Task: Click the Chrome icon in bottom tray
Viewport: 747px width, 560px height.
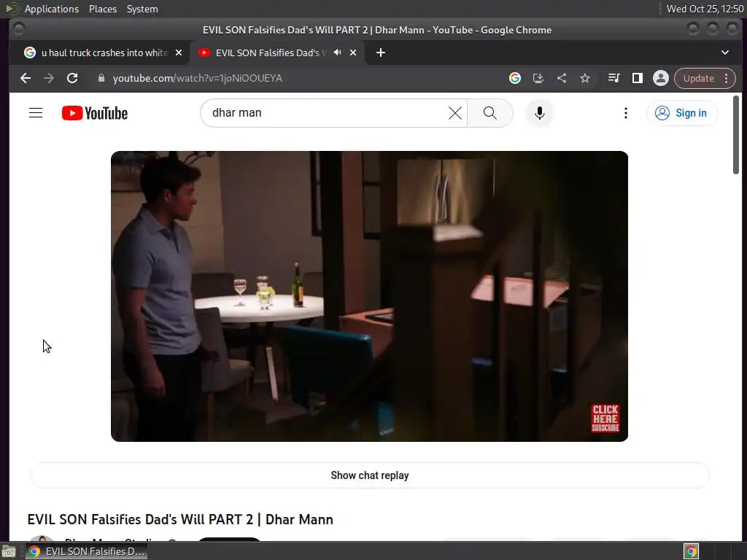Action: (691, 551)
